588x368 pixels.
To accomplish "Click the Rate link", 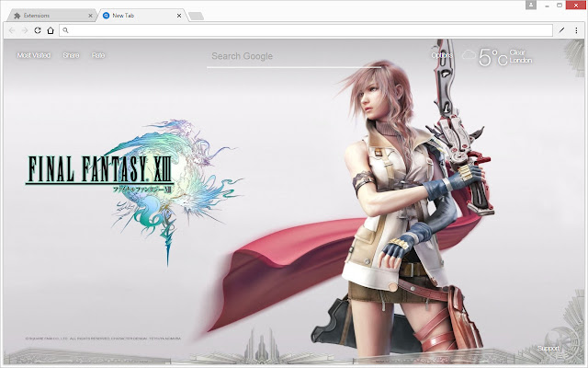I will (98, 55).
